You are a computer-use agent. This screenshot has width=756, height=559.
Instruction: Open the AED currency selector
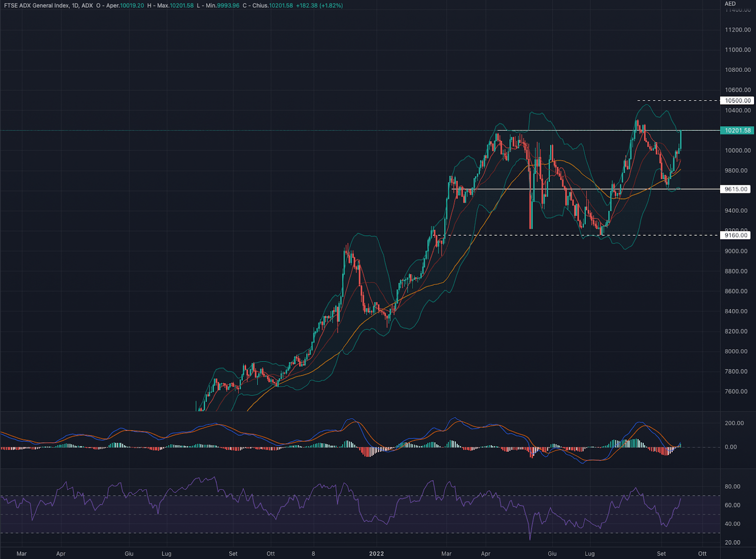[730, 3]
